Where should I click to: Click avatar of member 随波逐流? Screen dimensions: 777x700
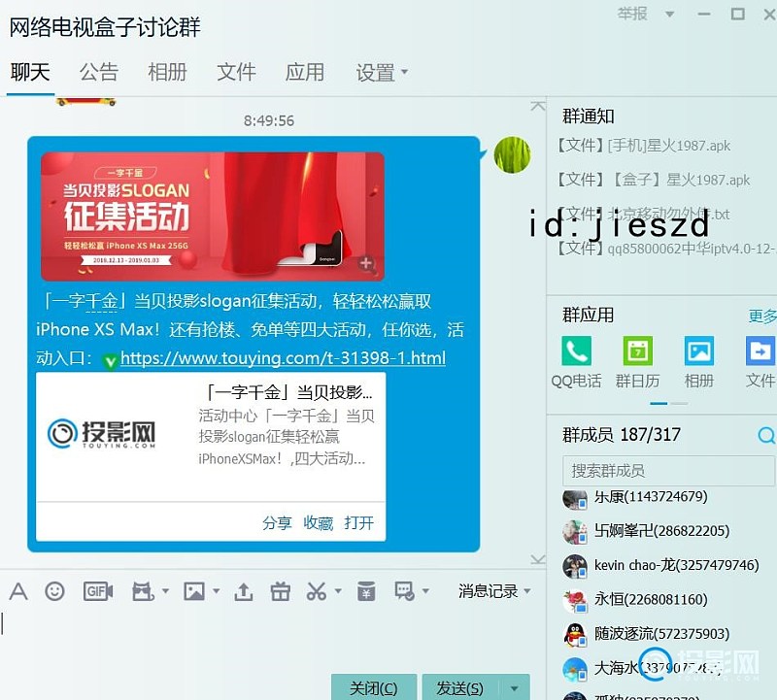click(x=575, y=635)
